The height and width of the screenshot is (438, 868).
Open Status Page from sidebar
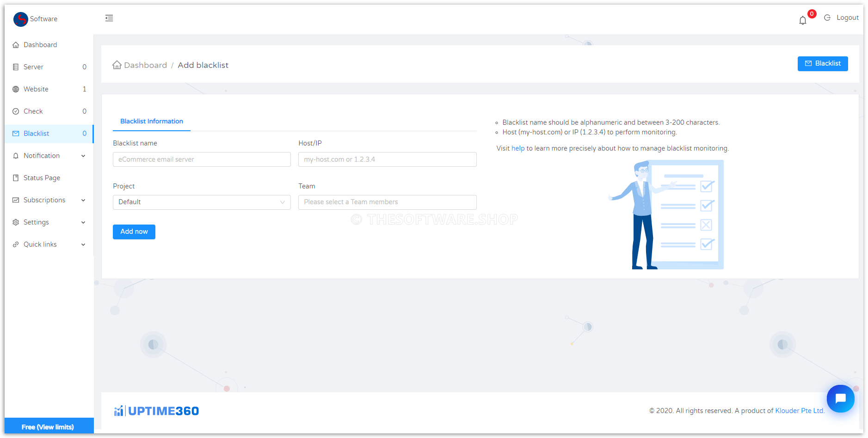[42, 178]
